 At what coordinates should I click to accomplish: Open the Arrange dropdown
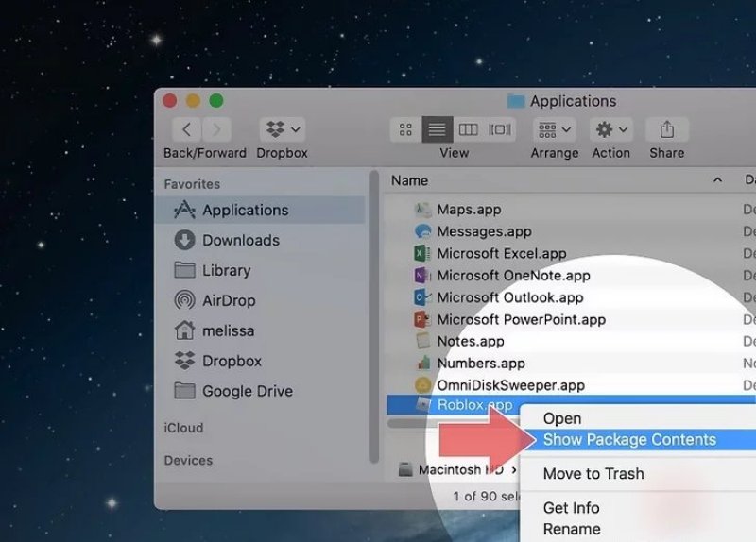[555, 129]
